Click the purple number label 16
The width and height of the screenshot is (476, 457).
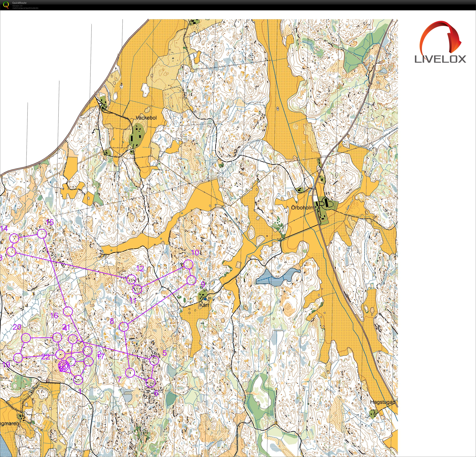pos(54,316)
